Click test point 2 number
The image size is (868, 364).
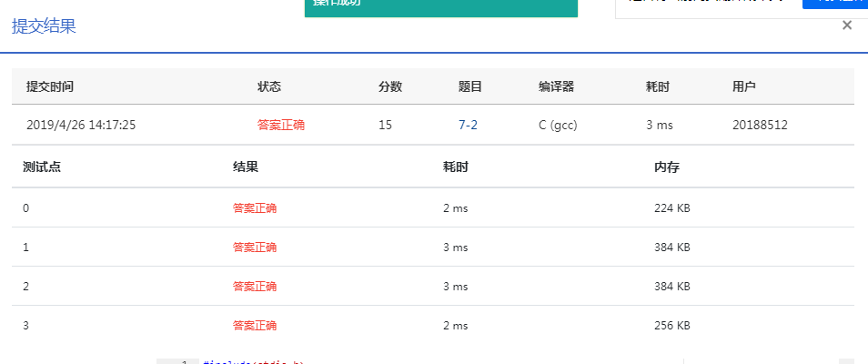pos(26,287)
